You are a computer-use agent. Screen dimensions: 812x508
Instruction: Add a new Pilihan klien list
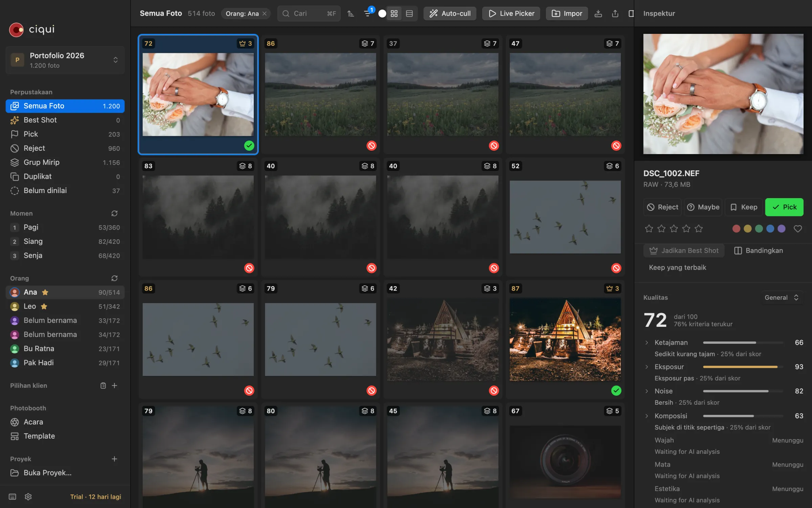[114, 385]
